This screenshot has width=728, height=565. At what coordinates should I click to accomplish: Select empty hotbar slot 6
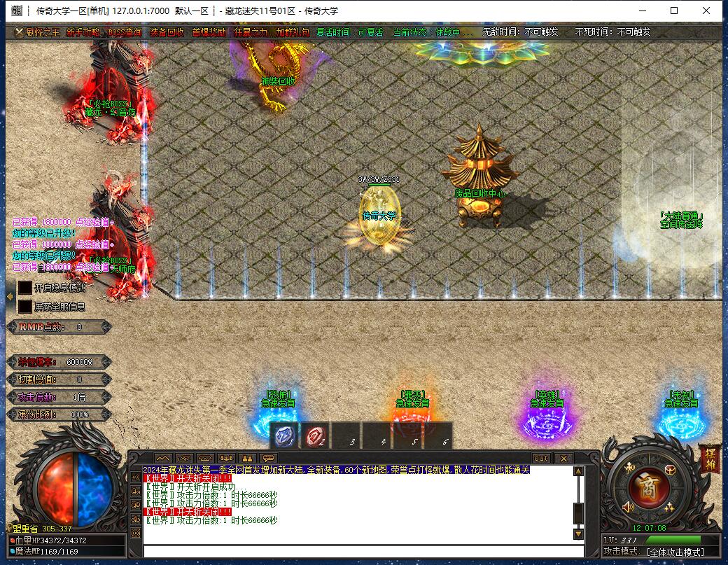(x=439, y=436)
